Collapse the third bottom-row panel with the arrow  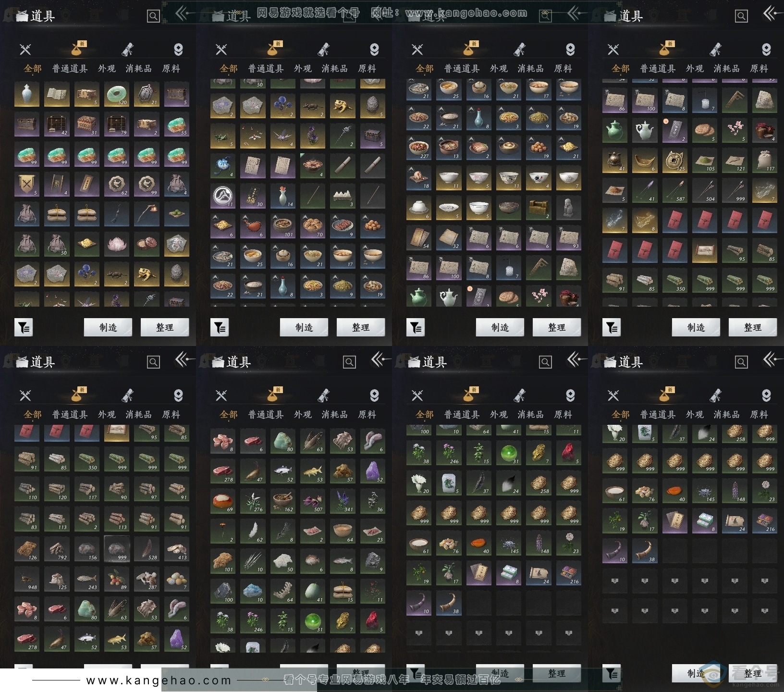click(x=576, y=359)
